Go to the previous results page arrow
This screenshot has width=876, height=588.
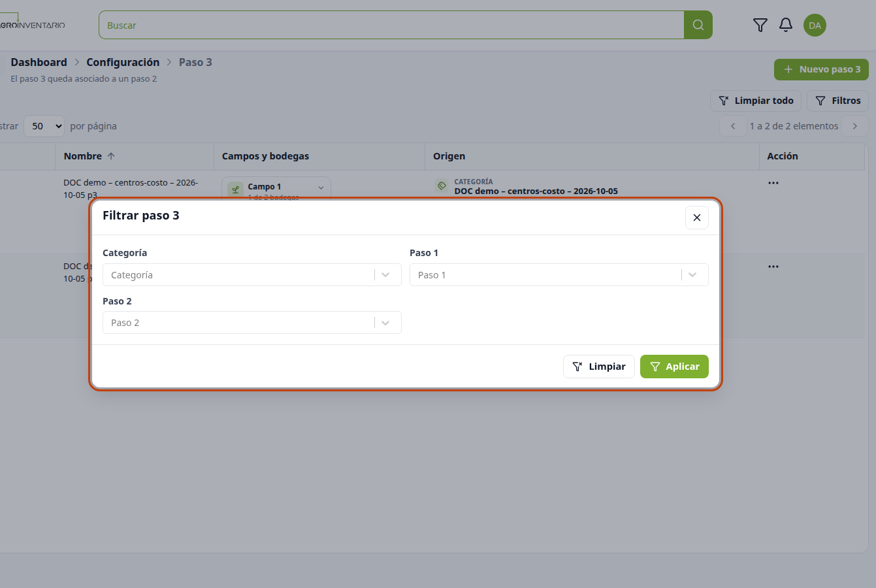click(x=733, y=126)
